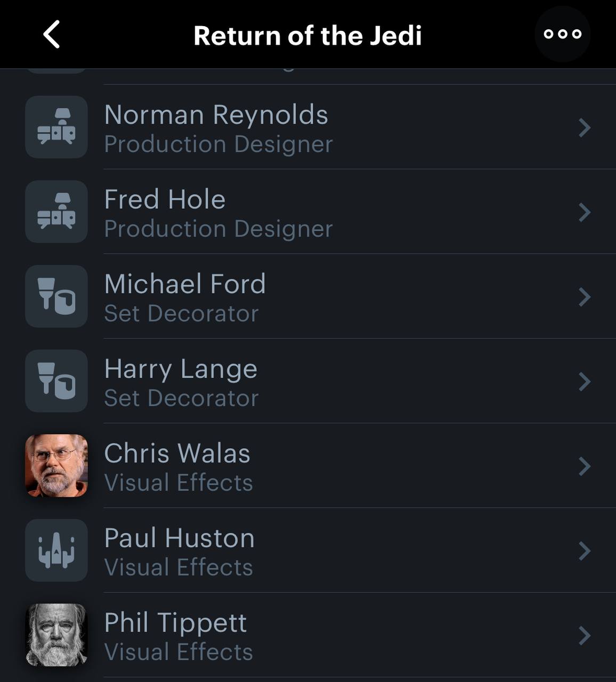Select the Norman Reynolds name
Screen dimensions: 616x682
[216, 115]
